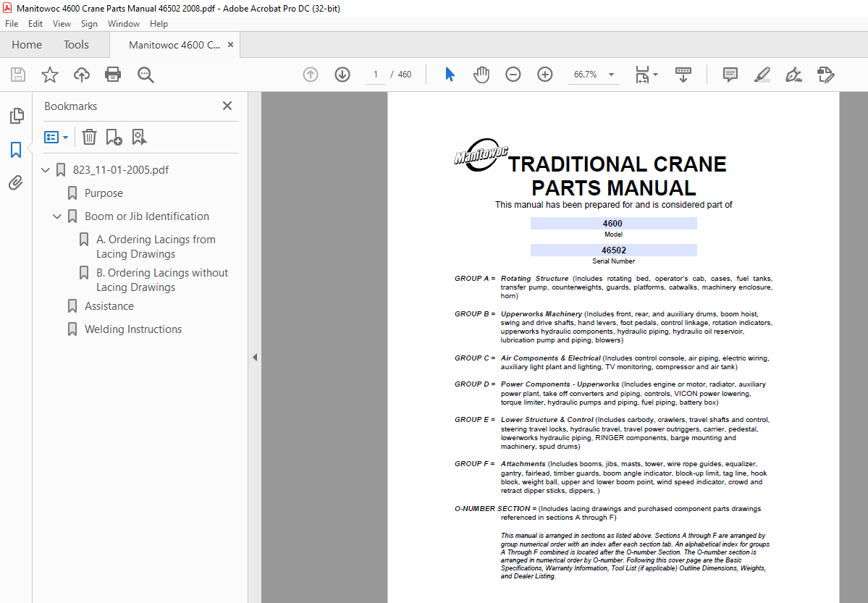
Task: Click the TRADITIONAL CRANE heading text
Action: 618,164
